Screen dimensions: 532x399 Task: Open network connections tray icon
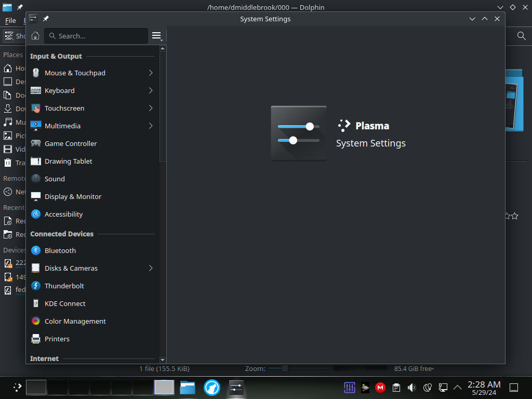(443, 388)
